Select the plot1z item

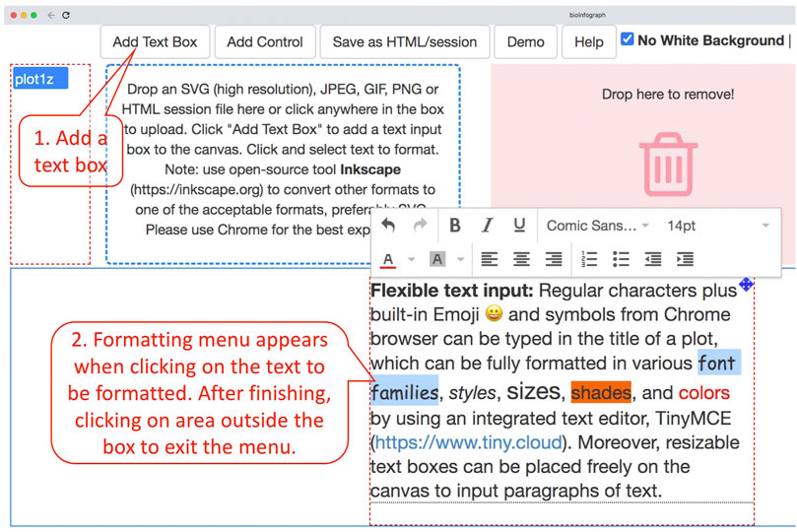click(x=40, y=79)
